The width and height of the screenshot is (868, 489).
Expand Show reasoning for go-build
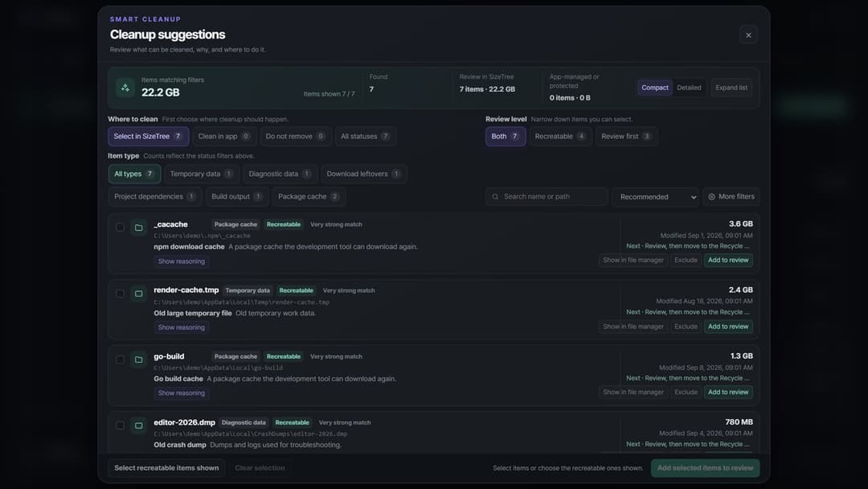coord(182,393)
